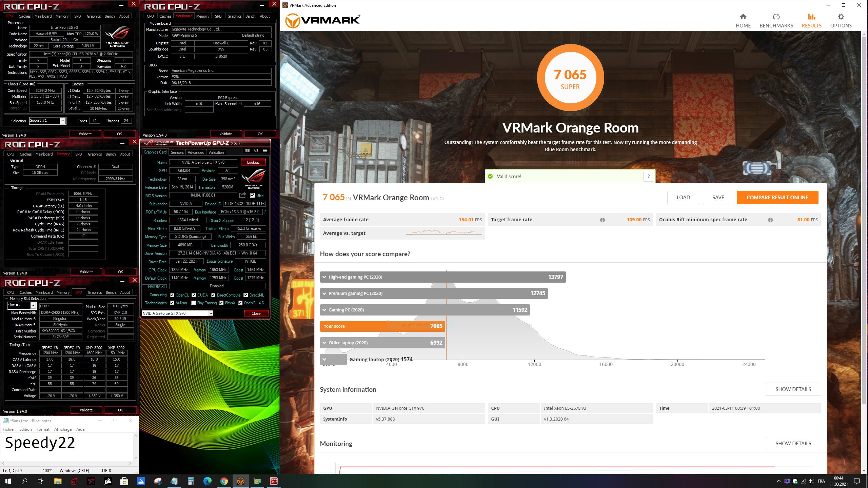Image resolution: width=868 pixels, height=488 pixels.
Task: Click the volume speaker tray icon
Action: click(811, 481)
